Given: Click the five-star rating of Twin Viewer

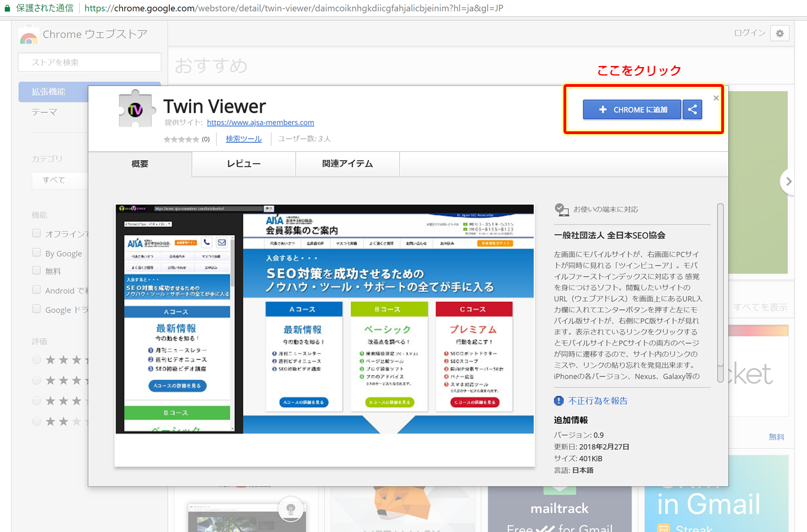Looking at the screenshot, I should click(181, 139).
